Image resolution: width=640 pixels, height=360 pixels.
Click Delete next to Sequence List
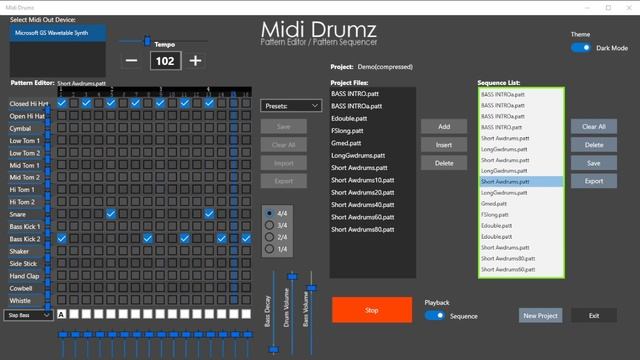click(x=594, y=145)
